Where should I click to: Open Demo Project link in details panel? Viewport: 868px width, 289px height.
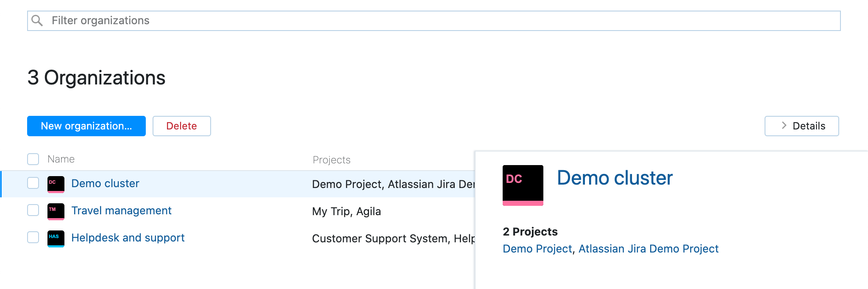coord(537,249)
